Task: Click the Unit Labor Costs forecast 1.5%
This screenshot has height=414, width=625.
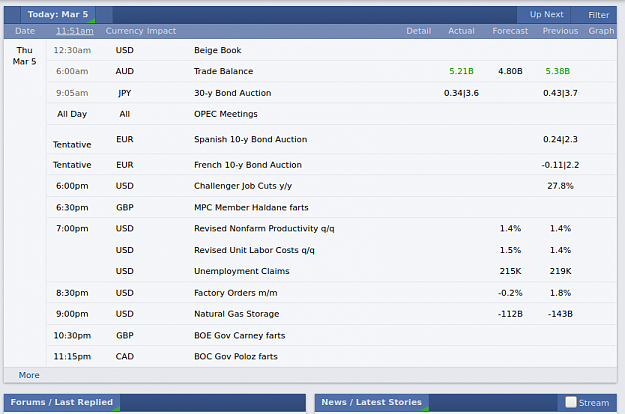Action: click(x=510, y=250)
